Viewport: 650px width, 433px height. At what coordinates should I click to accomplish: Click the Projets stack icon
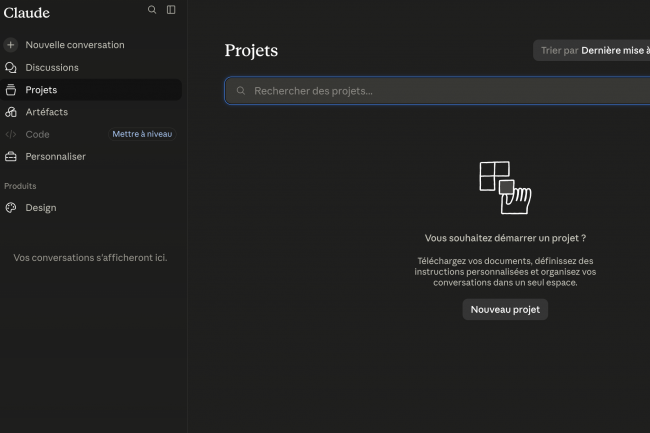(x=11, y=90)
